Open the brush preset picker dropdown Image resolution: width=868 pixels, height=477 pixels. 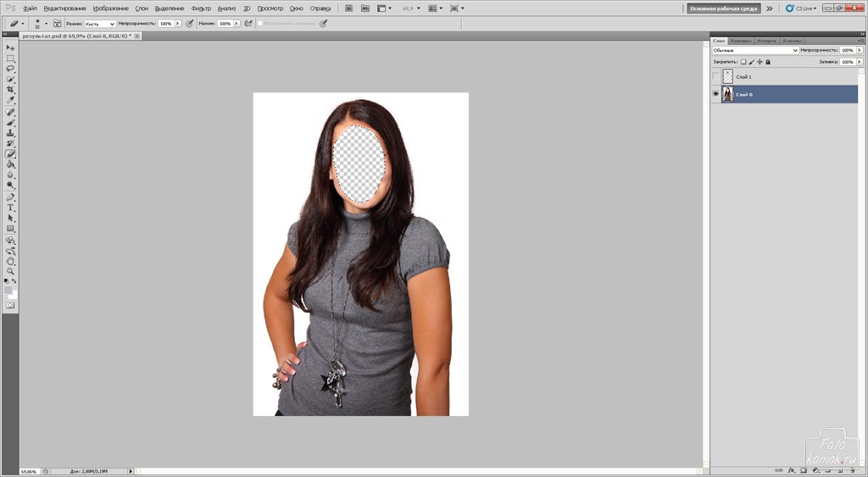[x=46, y=24]
